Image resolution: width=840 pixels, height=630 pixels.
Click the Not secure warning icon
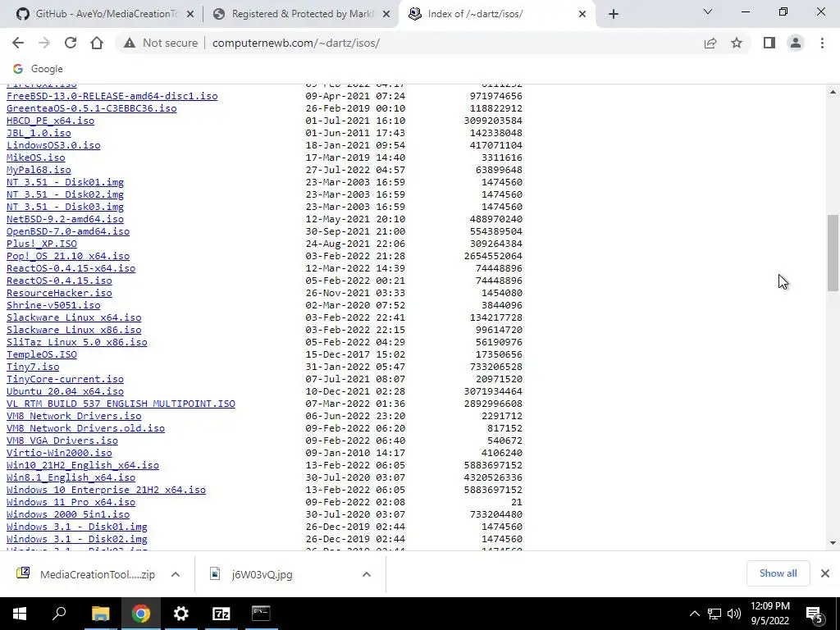tap(129, 43)
